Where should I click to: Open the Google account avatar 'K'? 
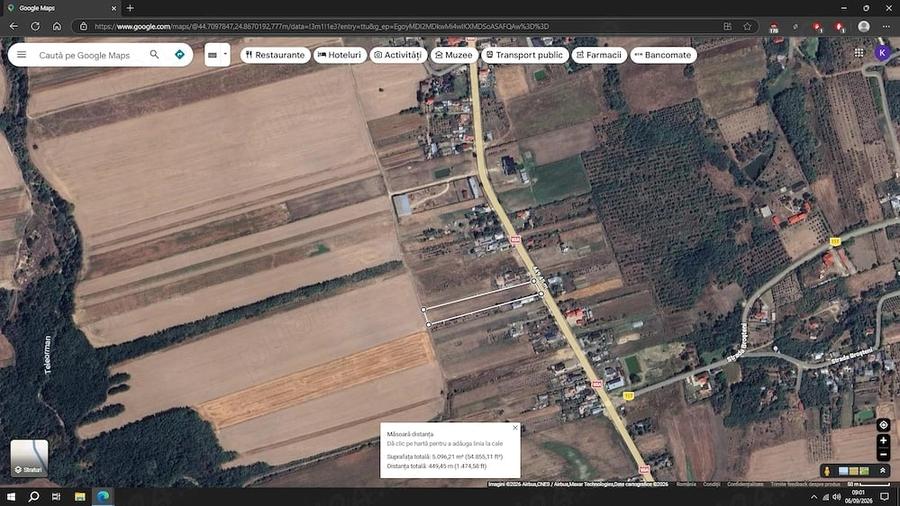pyautogui.click(x=882, y=53)
